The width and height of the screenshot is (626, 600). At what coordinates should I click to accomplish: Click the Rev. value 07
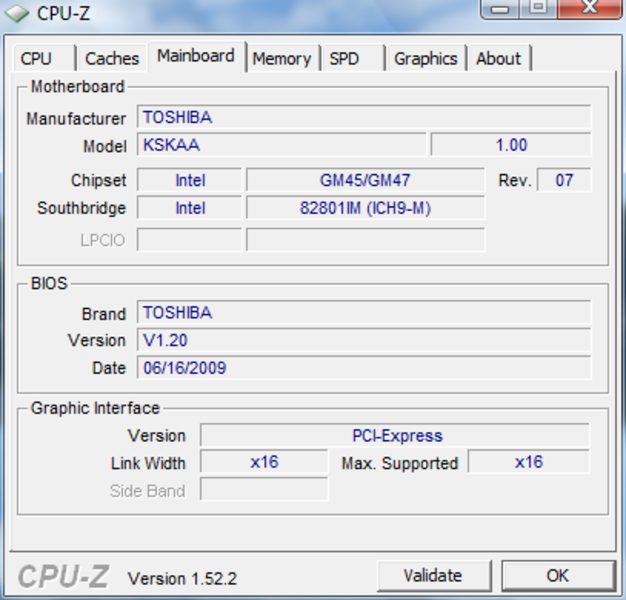564,180
